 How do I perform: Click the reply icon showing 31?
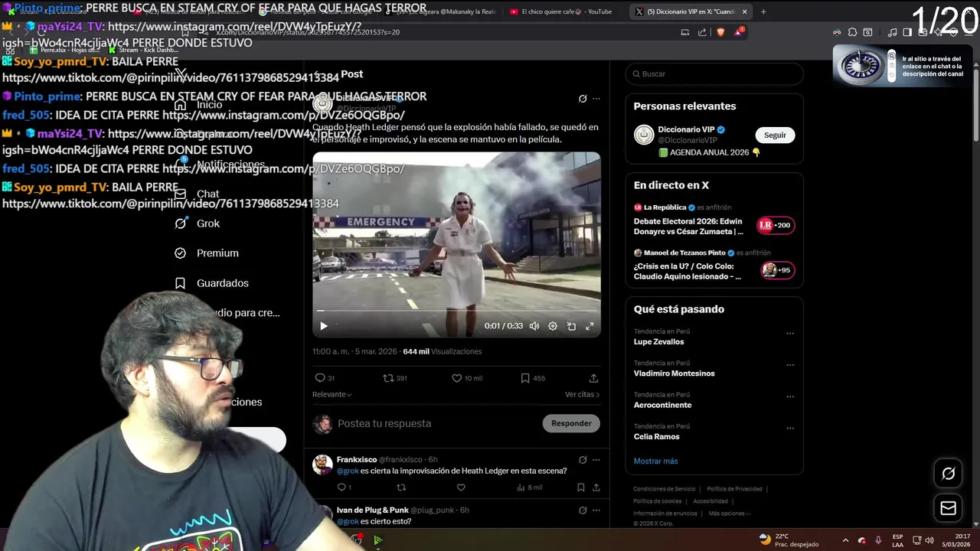pos(325,378)
